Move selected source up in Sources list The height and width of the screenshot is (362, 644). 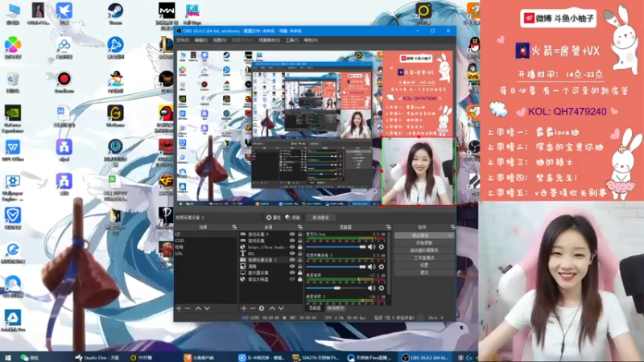pyautogui.click(x=272, y=308)
